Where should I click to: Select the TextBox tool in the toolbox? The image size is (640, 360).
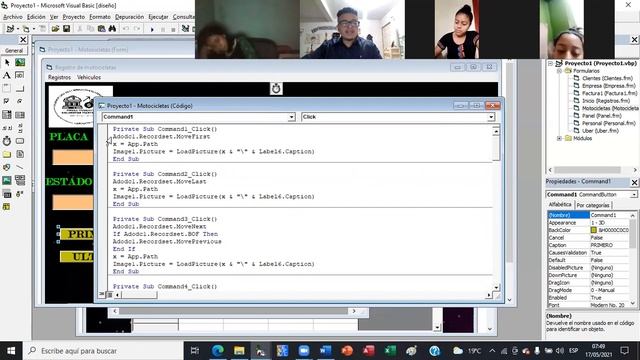click(20, 76)
